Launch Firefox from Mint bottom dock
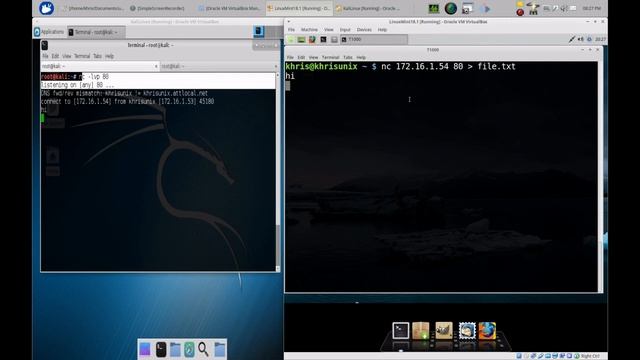The image size is (640, 360). pyautogui.click(x=487, y=331)
